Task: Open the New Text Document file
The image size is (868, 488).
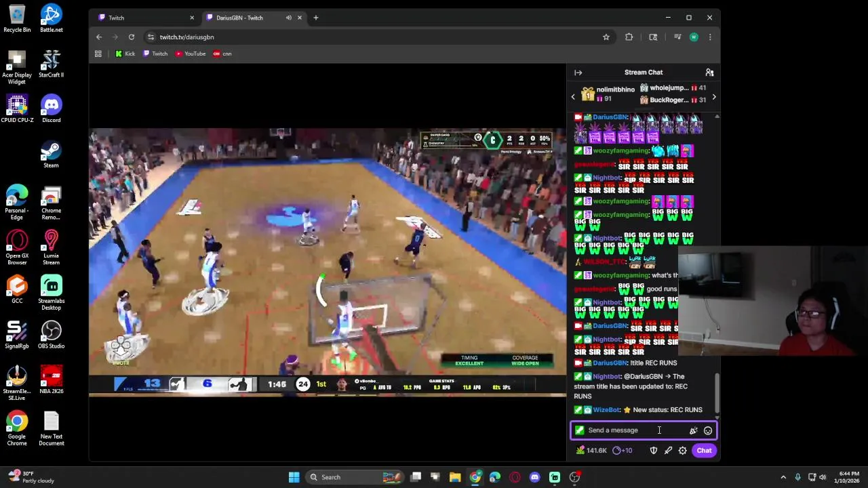Action: (x=52, y=428)
